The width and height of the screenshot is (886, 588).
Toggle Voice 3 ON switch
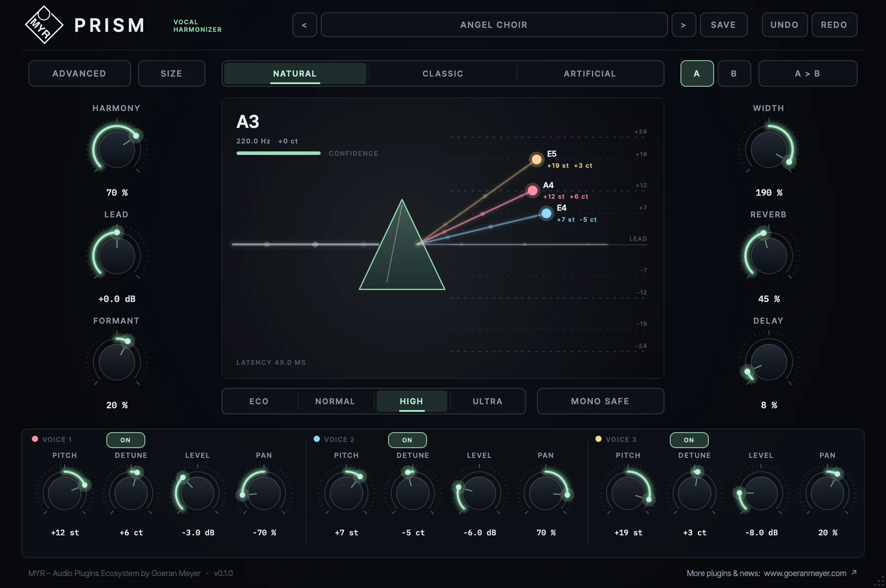click(x=689, y=440)
